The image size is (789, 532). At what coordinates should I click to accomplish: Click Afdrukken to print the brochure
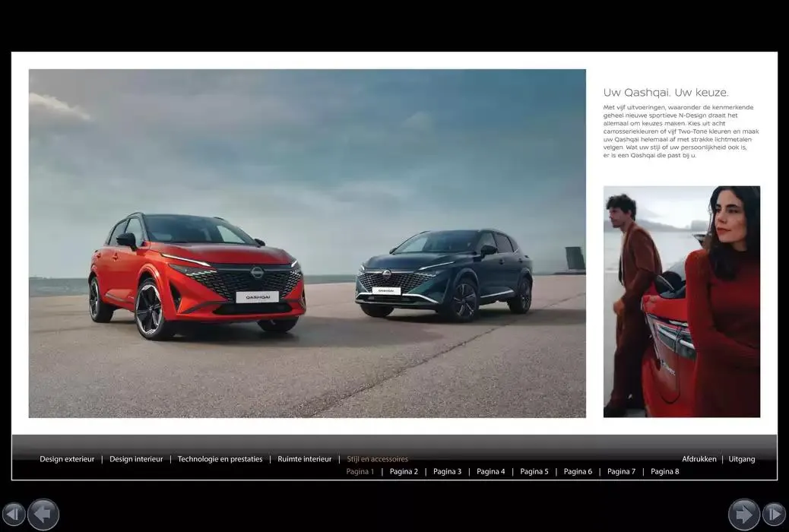pyautogui.click(x=699, y=458)
